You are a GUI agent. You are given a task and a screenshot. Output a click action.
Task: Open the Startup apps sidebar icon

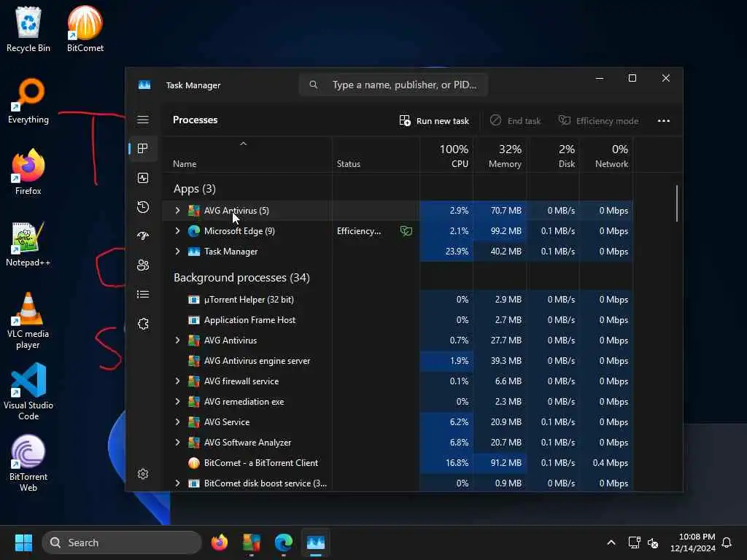(x=143, y=236)
